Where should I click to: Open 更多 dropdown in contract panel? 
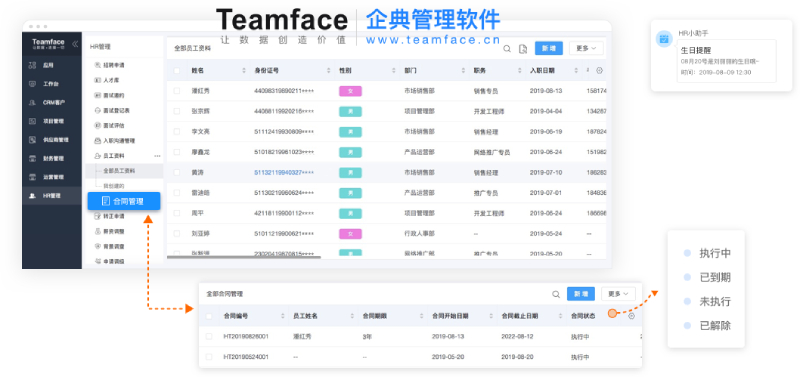point(618,294)
